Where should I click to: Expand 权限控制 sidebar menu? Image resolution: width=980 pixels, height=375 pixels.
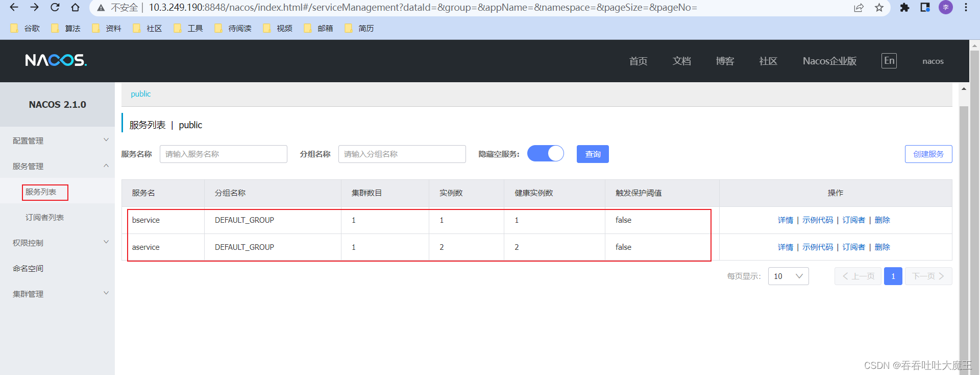point(57,243)
